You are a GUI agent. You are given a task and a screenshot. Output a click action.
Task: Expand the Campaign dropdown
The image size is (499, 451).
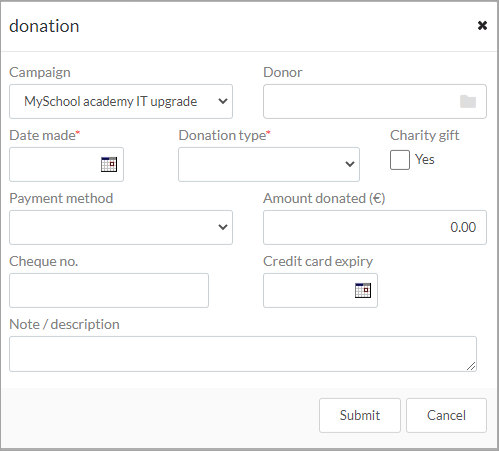tap(121, 101)
